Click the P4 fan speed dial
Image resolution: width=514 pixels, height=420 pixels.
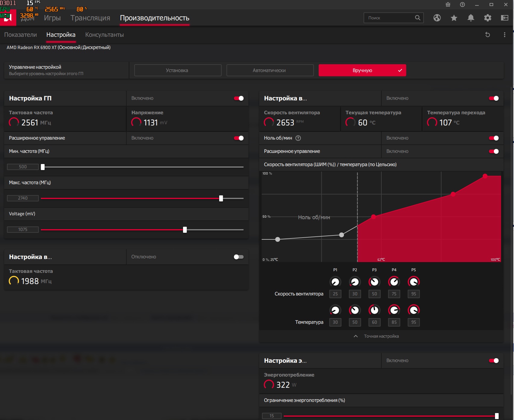394,282
